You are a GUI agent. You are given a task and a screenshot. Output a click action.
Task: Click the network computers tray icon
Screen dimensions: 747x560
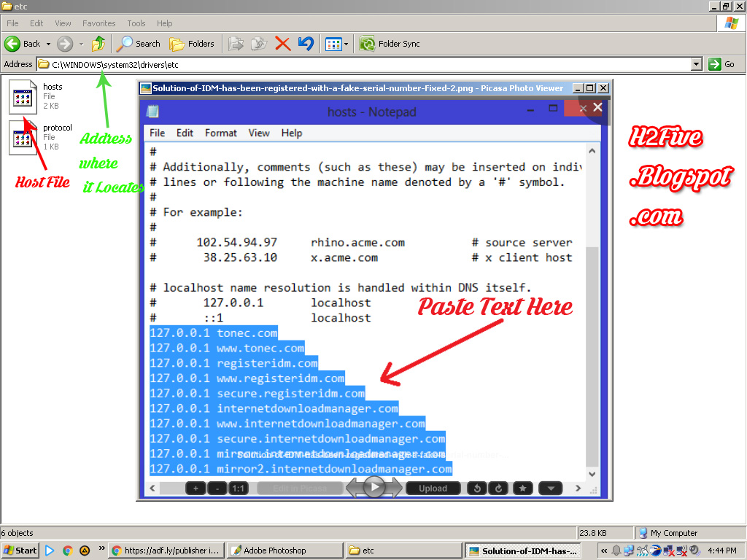coord(629,551)
